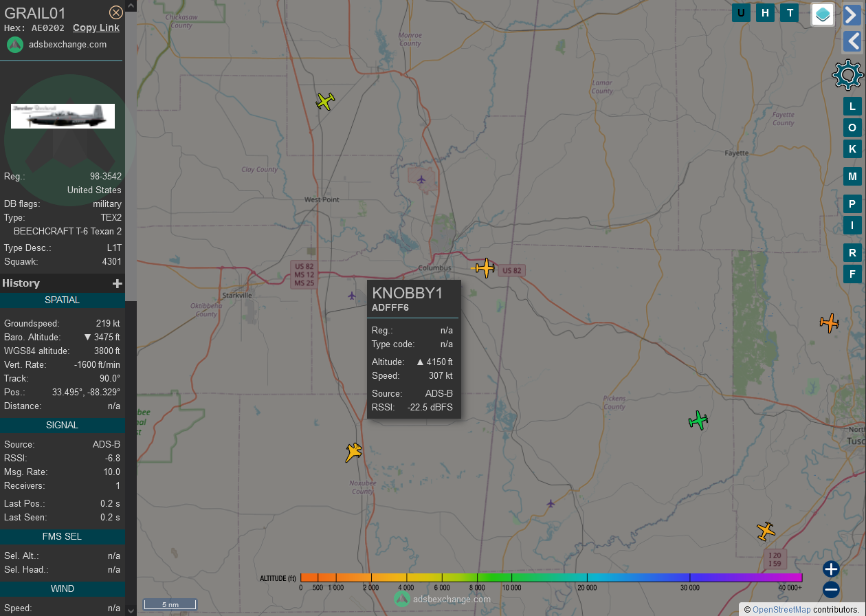Click the Pos. coordinates value
Image resolution: width=866 pixels, height=616 pixels.
(x=86, y=393)
